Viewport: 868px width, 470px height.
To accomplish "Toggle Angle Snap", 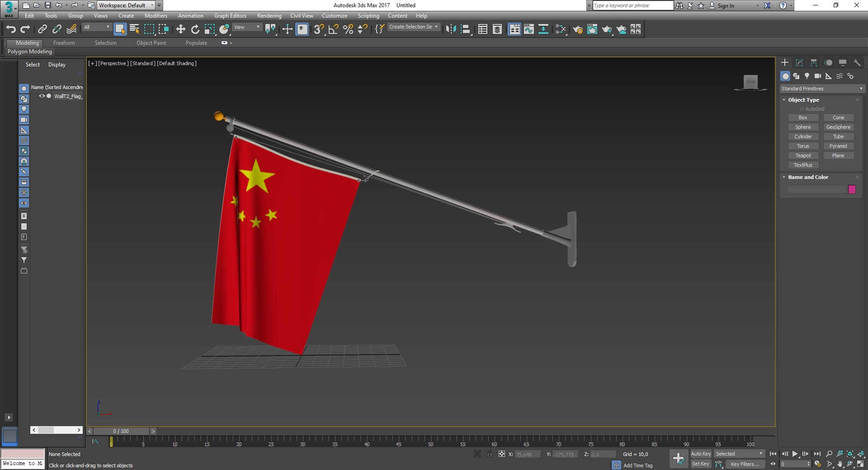I will (x=333, y=29).
